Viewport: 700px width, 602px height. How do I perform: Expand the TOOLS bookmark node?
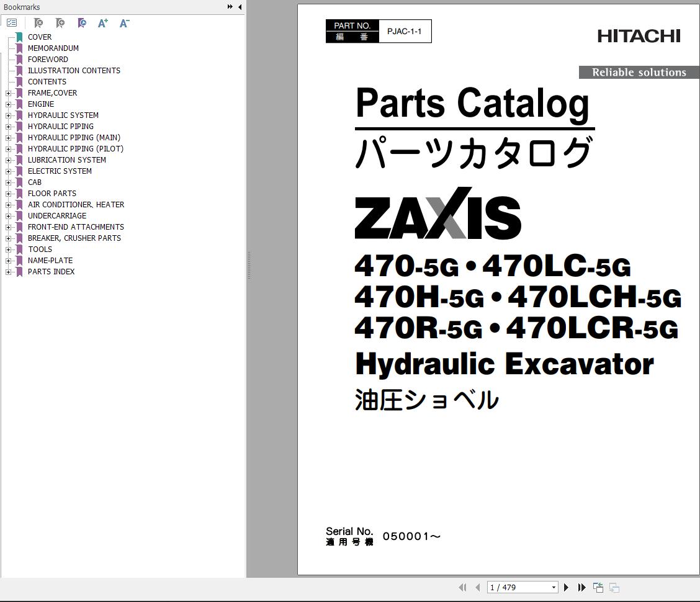[8, 249]
